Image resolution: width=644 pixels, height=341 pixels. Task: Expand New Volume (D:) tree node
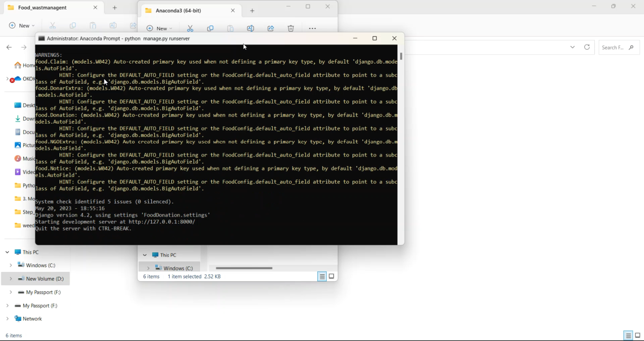(11, 279)
